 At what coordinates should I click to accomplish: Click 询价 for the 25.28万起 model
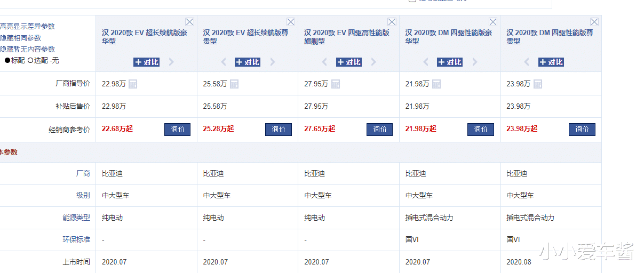point(279,129)
